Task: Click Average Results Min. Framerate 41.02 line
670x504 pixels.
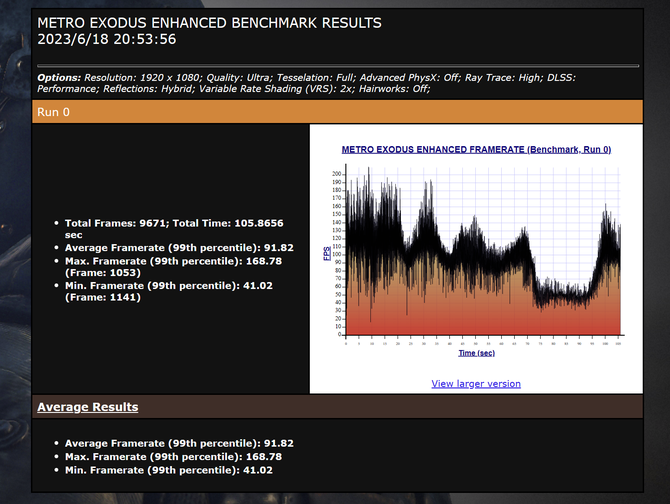Action: [168, 470]
